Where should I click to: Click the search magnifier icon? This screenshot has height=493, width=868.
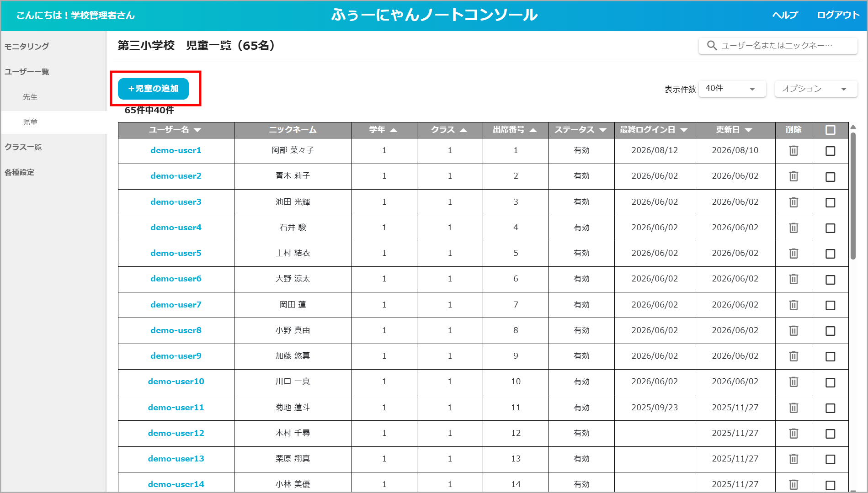[x=712, y=45]
